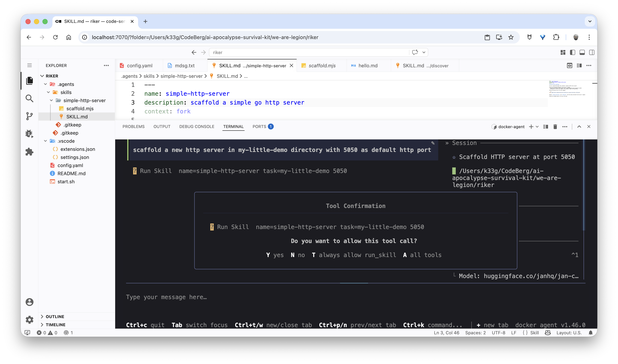Open the Source Control view

pyautogui.click(x=30, y=116)
